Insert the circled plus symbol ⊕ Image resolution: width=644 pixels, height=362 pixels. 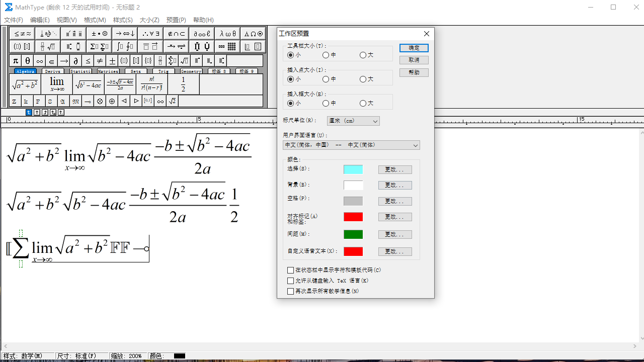pyautogui.click(x=112, y=101)
